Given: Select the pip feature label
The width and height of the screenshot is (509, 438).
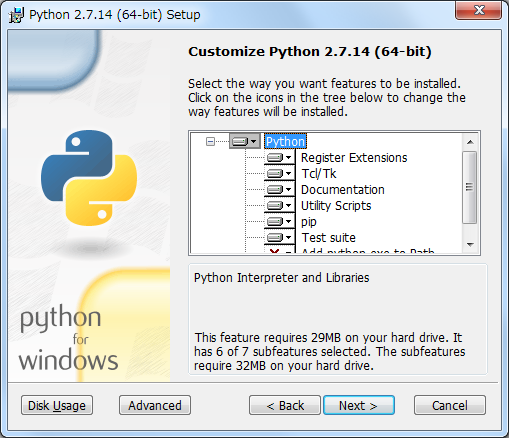Looking at the screenshot, I should point(309,222).
